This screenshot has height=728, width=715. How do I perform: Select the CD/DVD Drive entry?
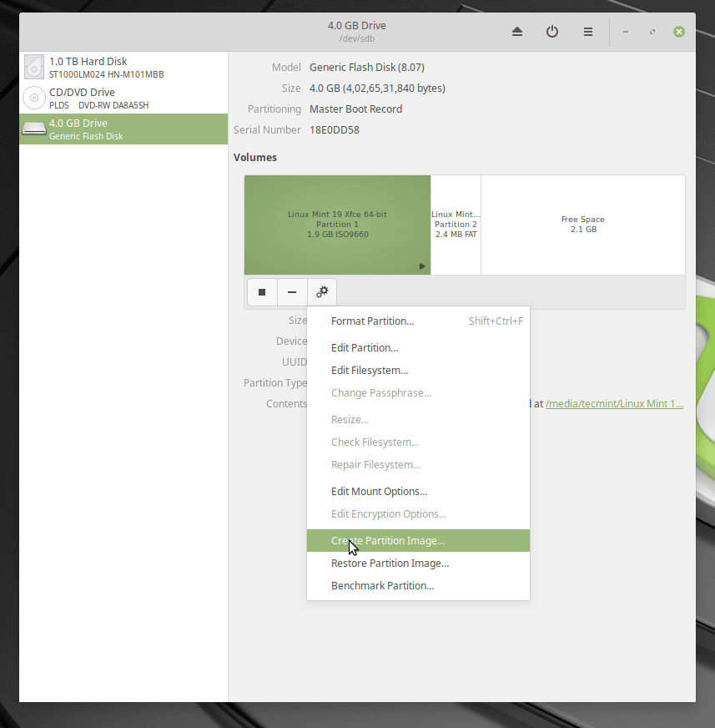click(123, 99)
